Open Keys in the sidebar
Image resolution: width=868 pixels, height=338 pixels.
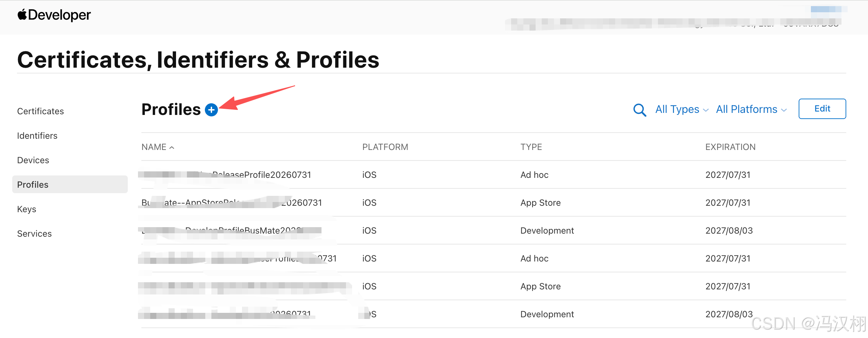coord(27,209)
